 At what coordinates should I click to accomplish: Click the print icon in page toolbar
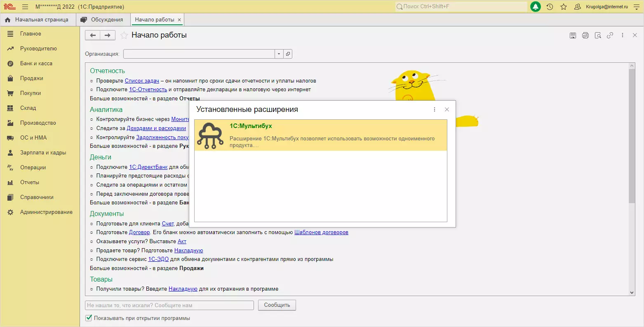(585, 36)
